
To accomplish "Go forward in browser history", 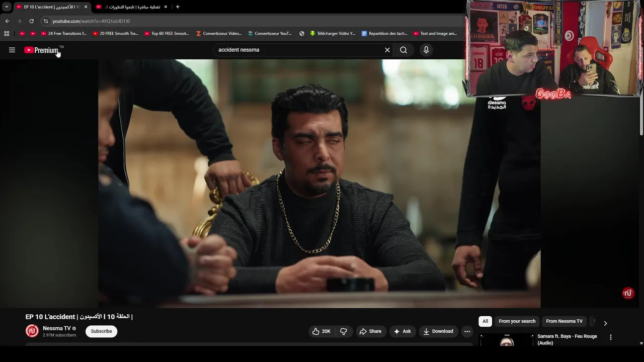I will pos(19,21).
